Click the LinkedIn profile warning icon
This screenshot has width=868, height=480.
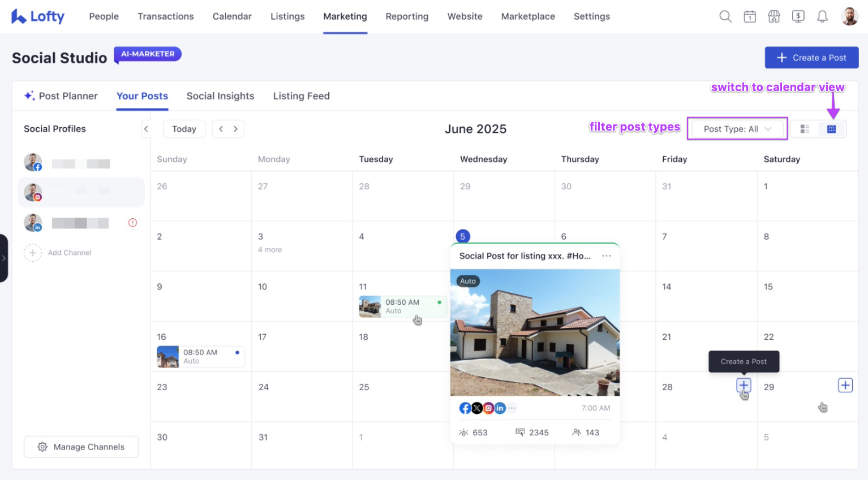(132, 223)
